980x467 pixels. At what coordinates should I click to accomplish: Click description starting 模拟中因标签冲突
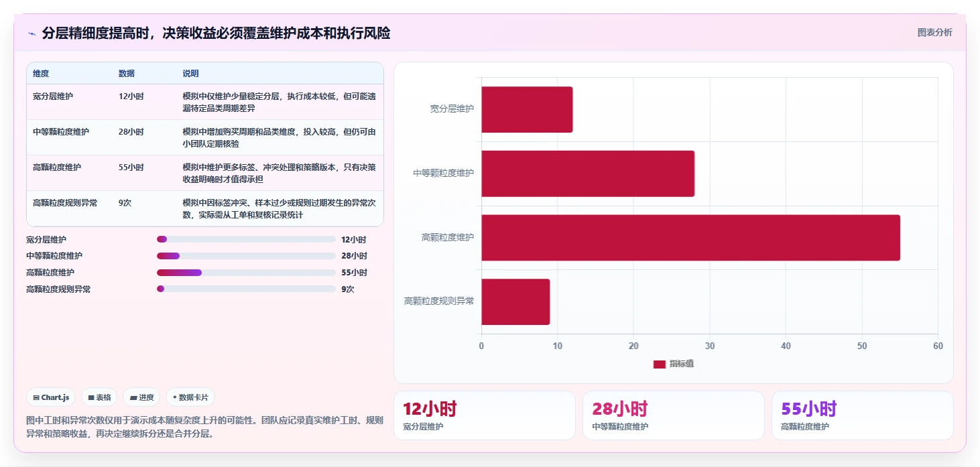pyautogui.click(x=280, y=208)
